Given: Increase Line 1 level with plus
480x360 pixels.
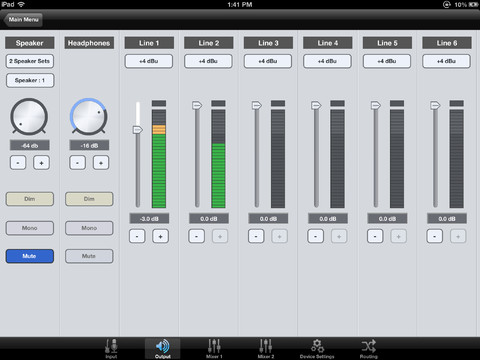Looking at the screenshot, I should (x=160, y=236).
